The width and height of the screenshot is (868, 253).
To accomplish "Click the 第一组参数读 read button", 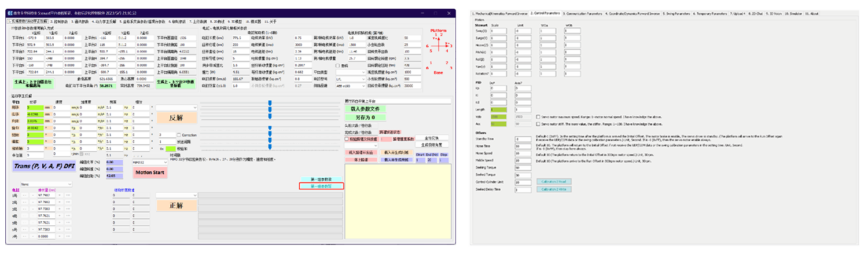I will tap(321, 179).
